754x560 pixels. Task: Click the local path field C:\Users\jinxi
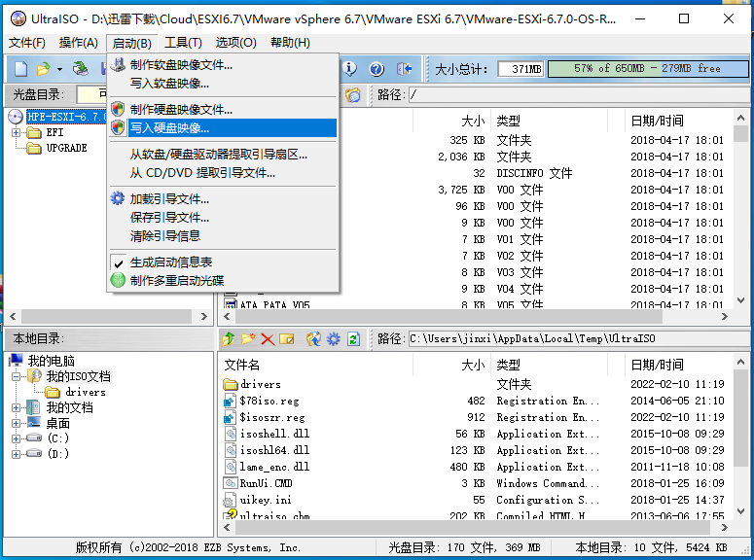point(578,339)
